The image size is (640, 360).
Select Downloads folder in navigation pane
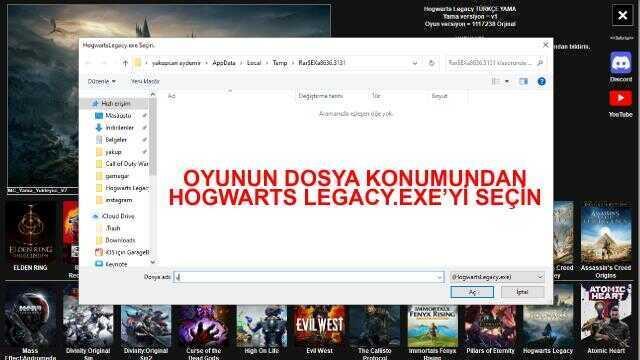120,240
